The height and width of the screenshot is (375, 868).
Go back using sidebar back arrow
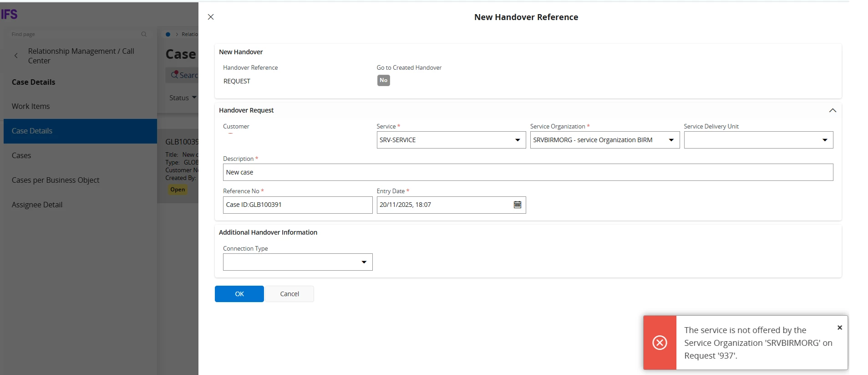click(16, 56)
